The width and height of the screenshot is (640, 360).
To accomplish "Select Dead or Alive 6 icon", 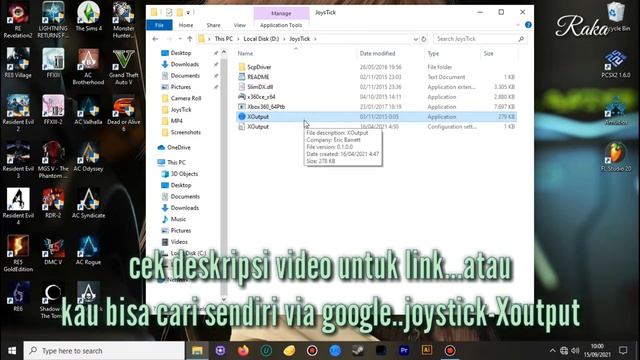I will 124,113.
